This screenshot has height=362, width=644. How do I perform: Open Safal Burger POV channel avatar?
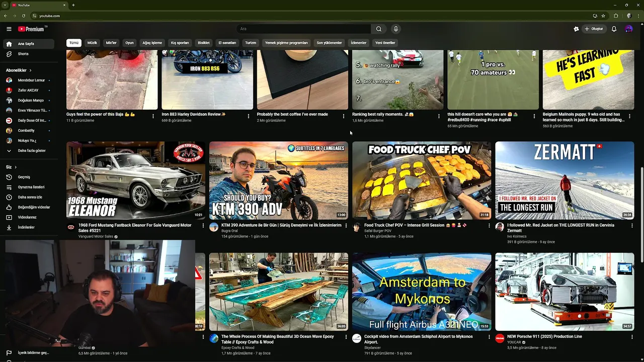(x=357, y=227)
